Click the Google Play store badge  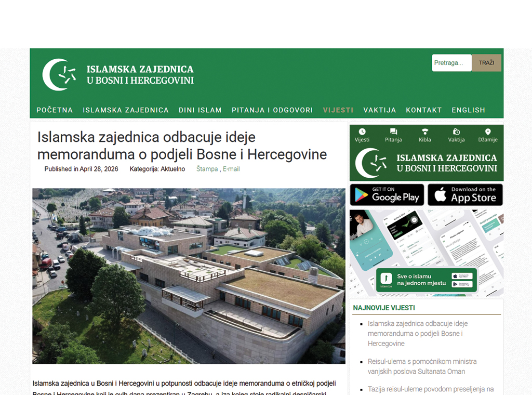[x=387, y=195]
